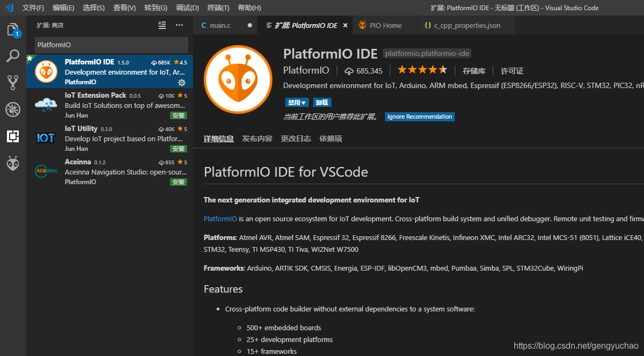Viewport: 644px width, 356px height.
Task: Open PlatformIO alien icon in activity bar
Action: pyautogui.click(x=13, y=163)
